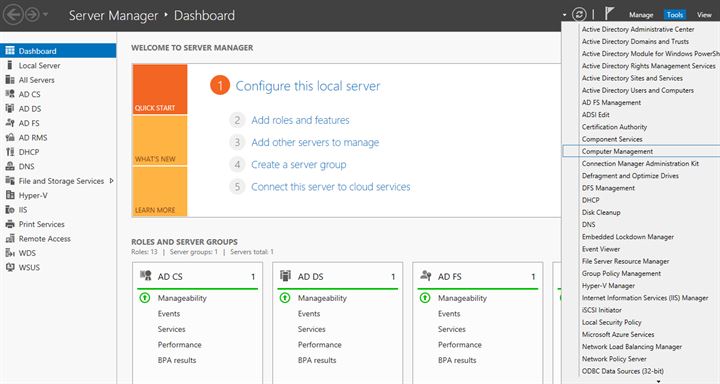
Task: Click Add roles and features link
Action: click(x=300, y=120)
